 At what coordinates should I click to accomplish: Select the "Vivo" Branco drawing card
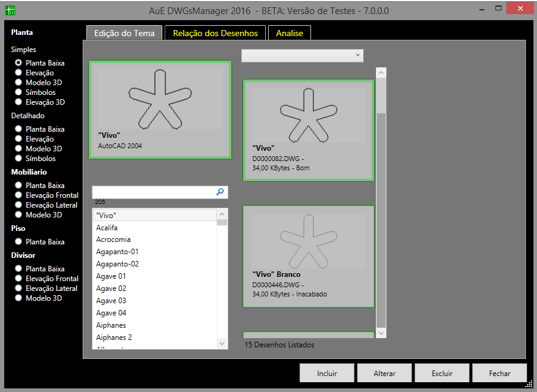coord(309,256)
